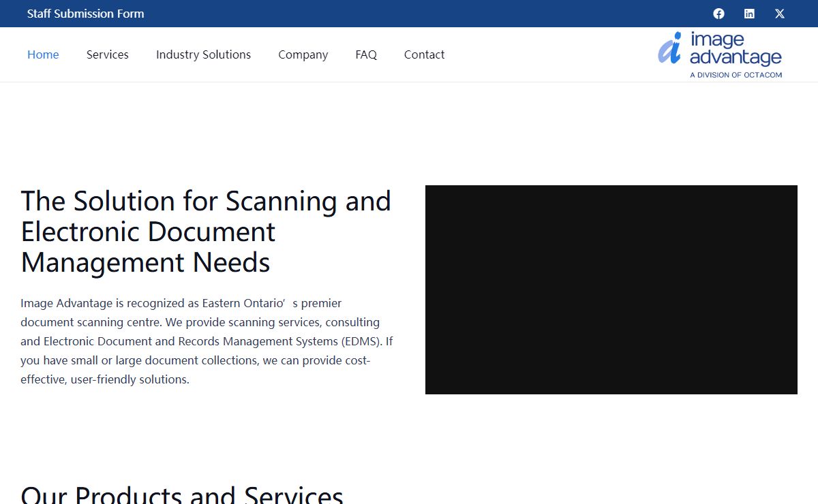Open the LinkedIn social icon
This screenshot has width=818, height=504.
click(x=749, y=14)
